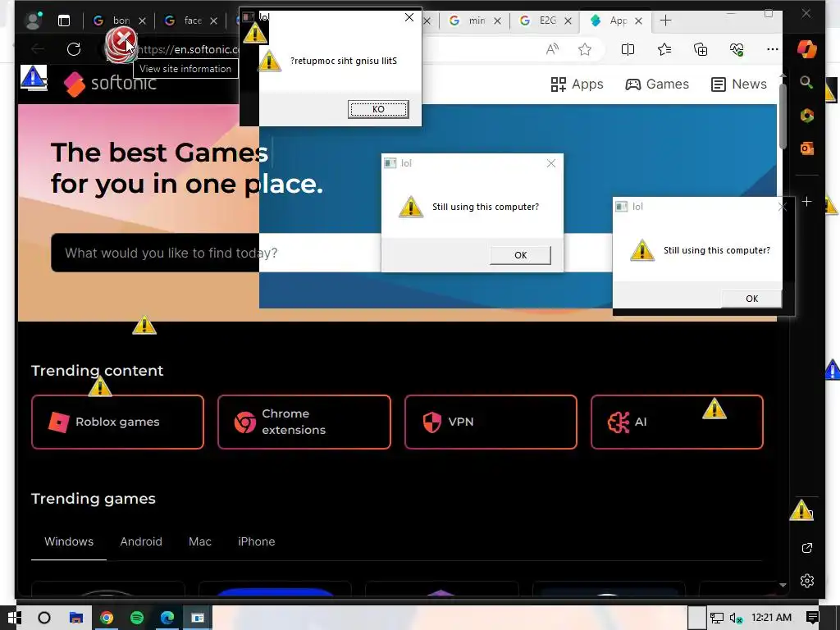
Task: Open Browser essentials heart icon
Action: [x=737, y=49]
